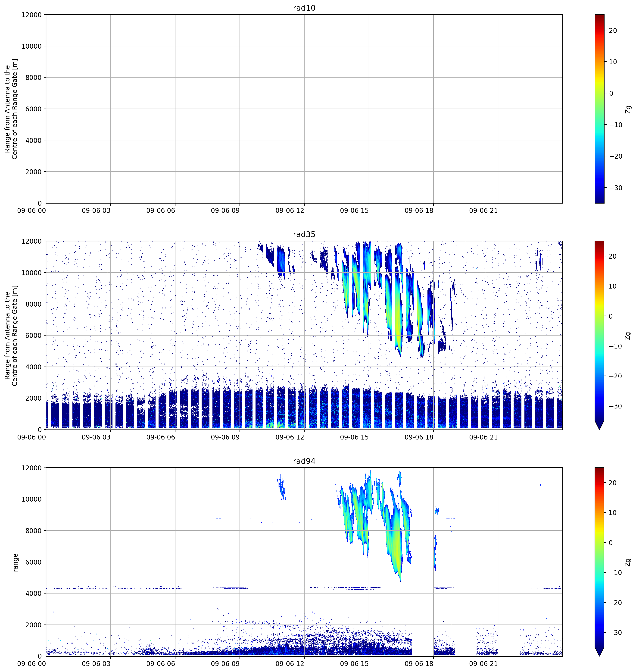
Task: Click the lower extend arrow of rad35 colorbar
Action: pos(599,425)
